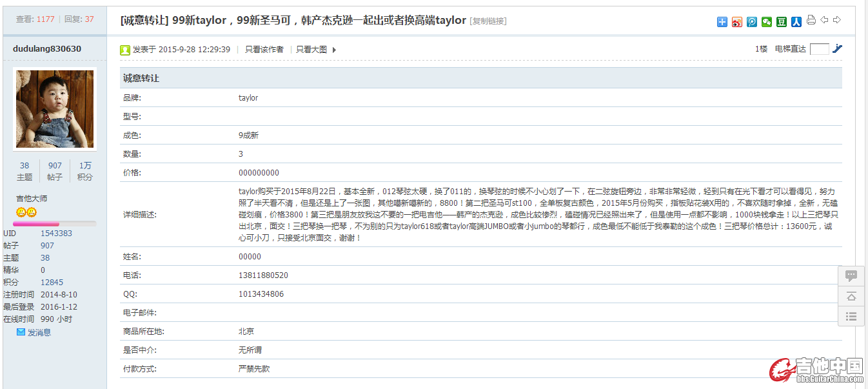Viewport: 868px width, 389px height.
Task: Go to next thread arrow
Action: click(x=837, y=20)
